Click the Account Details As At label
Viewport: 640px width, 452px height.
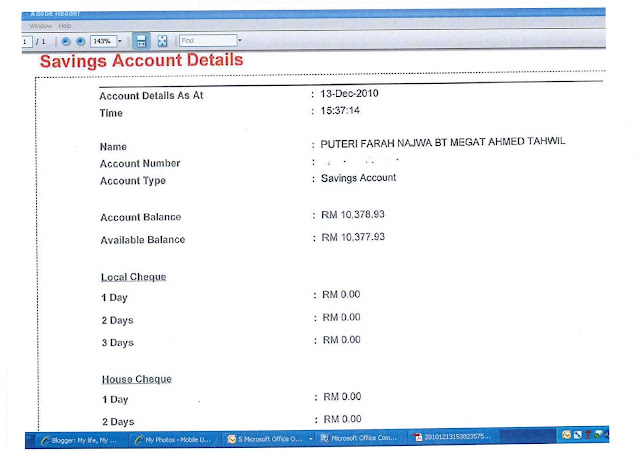coord(151,96)
